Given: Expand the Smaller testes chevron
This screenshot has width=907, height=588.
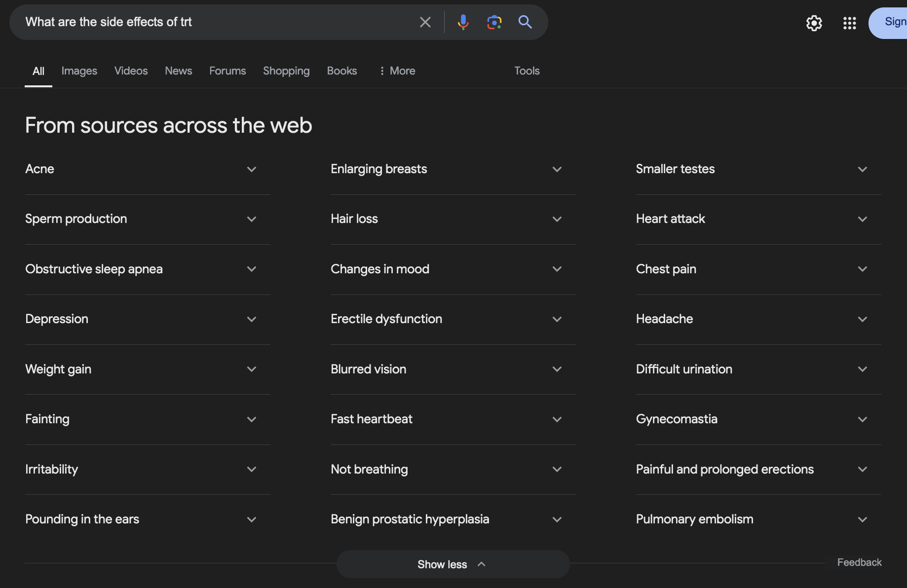Looking at the screenshot, I should coord(863,169).
